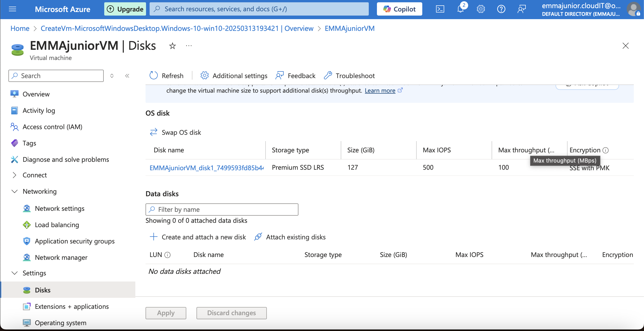Click the LUN info icon
This screenshot has height=331, width=644.
pyautogui.click(x=167, y=255)
